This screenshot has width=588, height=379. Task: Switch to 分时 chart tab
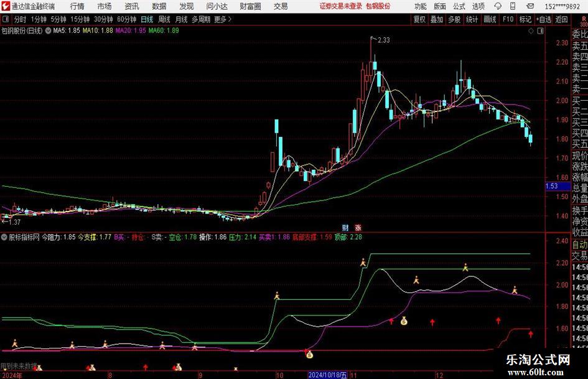[21, 19]
